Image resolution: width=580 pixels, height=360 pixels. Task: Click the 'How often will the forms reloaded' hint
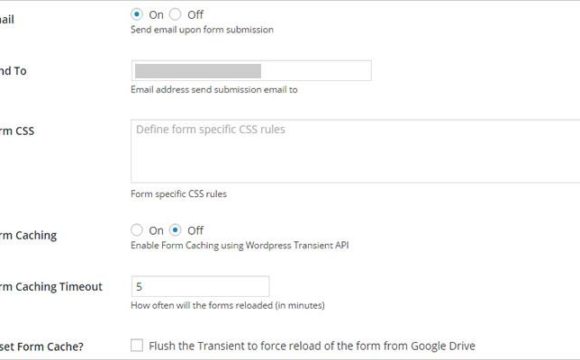click(227, 305)
